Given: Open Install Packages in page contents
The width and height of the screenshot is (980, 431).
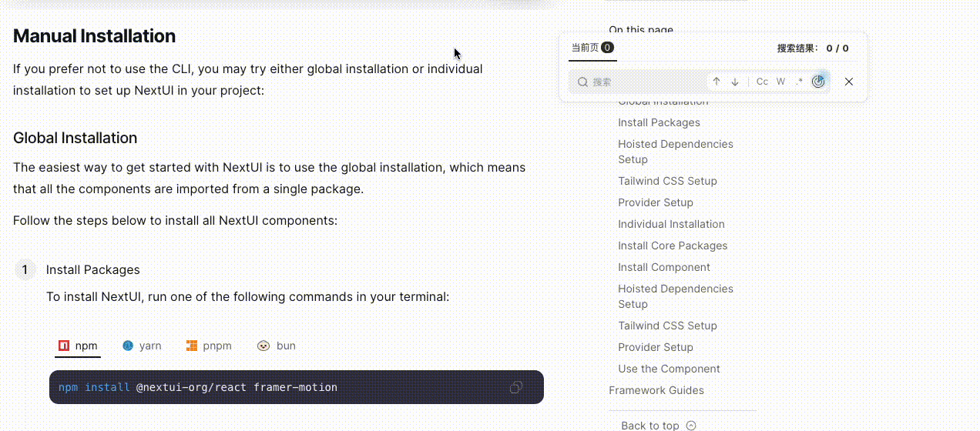Looking at the screenshot, I should click(x=659, y=122).
